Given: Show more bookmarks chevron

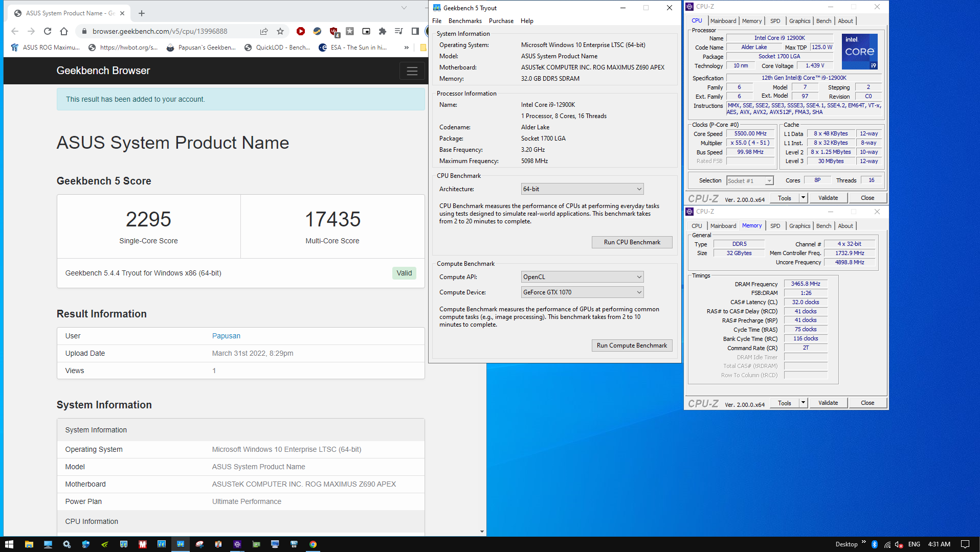Looking at the screenshot, I should click(407, 48).
